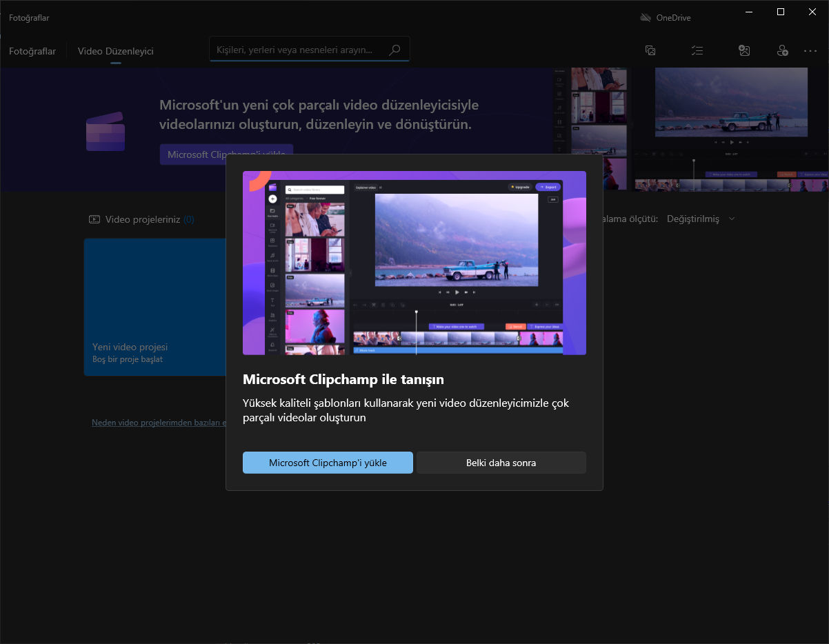The image size is (829, 644).
Task: Click the crossed-out cloud OneDrive icon
Action: tap(646, 17)
